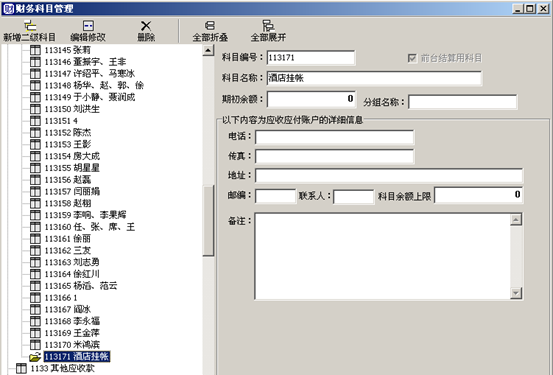
Task: Select tree item 113164 徐红川
Action: (72, 274)
